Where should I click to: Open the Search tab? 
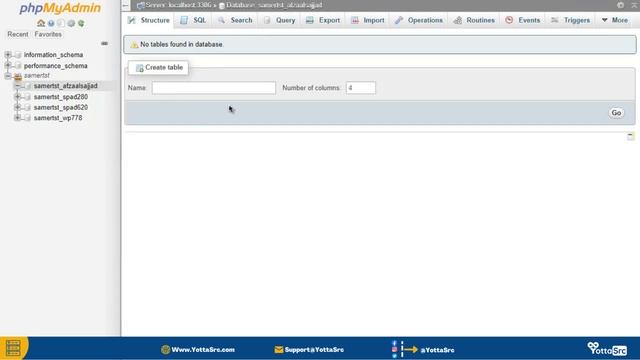(x=235, y=20)
